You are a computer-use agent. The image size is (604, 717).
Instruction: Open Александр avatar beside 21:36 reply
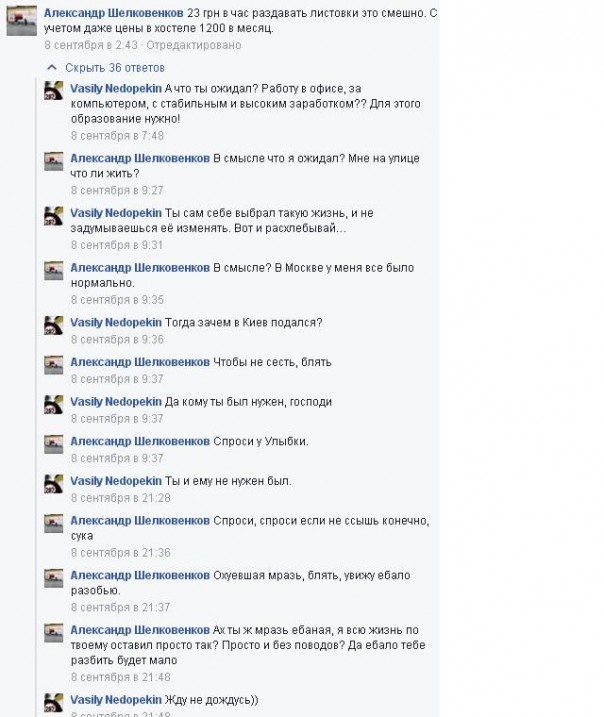click(53, 523)
